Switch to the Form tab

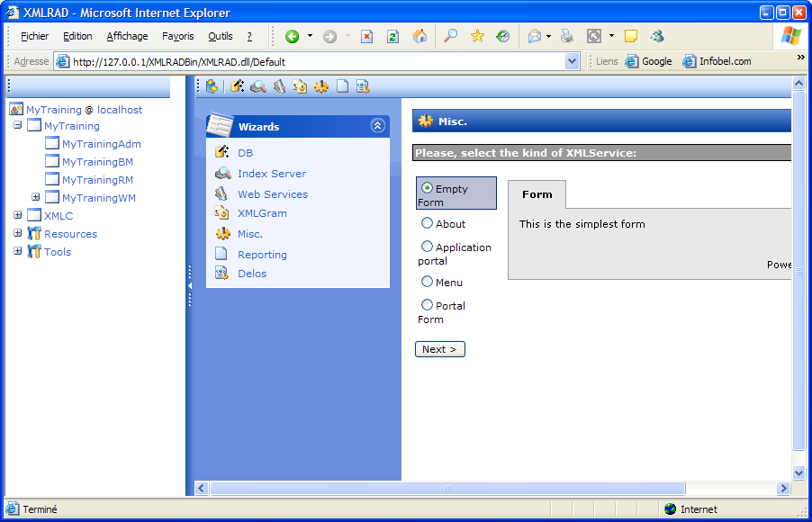coord(537,194)
